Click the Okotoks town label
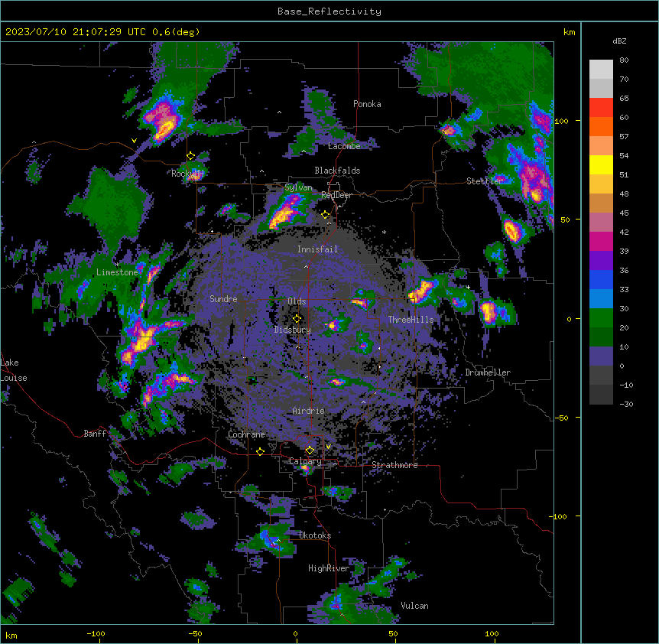This screenshot has height=644, width=659. [x=315, y=535]
